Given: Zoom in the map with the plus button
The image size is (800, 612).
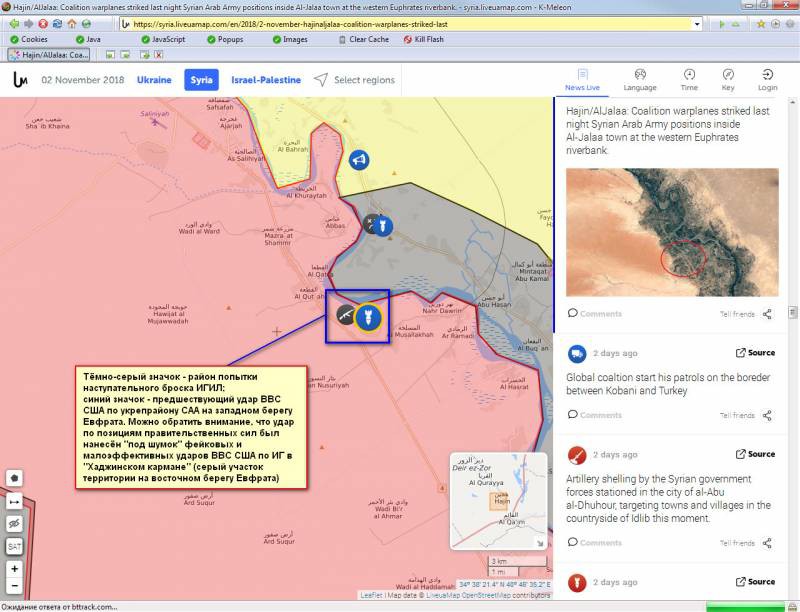Looking at the screenshot, I should (x=15, y=569).
